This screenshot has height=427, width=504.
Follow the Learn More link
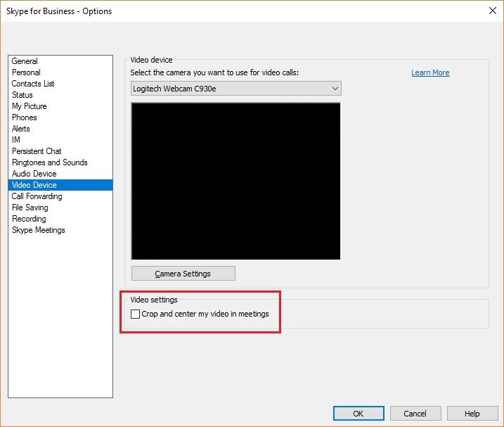tap(430, 72)
